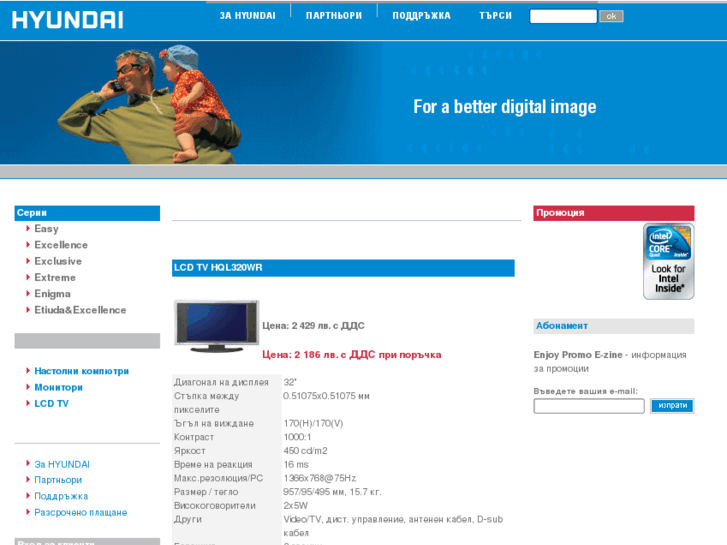
Task: Open the Enigma series link
Action: [x=52, y=294]
